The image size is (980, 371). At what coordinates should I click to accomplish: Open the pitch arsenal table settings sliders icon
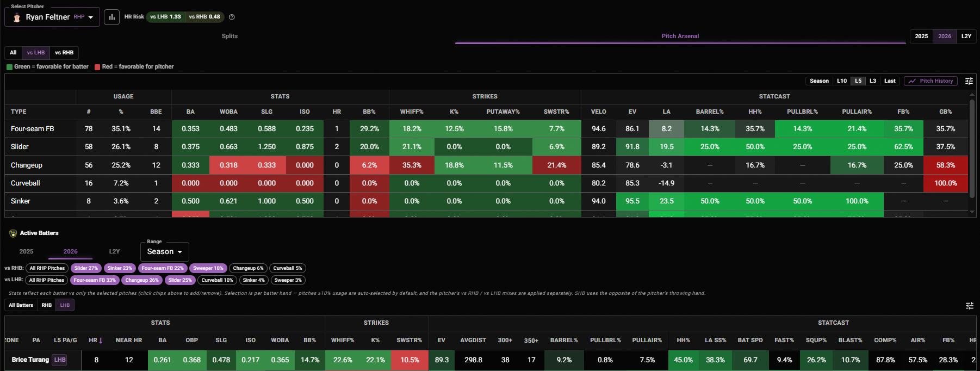click(969, 81)
